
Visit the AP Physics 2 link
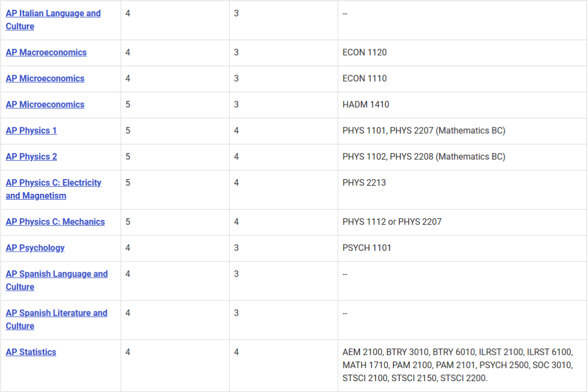[31, 157]
